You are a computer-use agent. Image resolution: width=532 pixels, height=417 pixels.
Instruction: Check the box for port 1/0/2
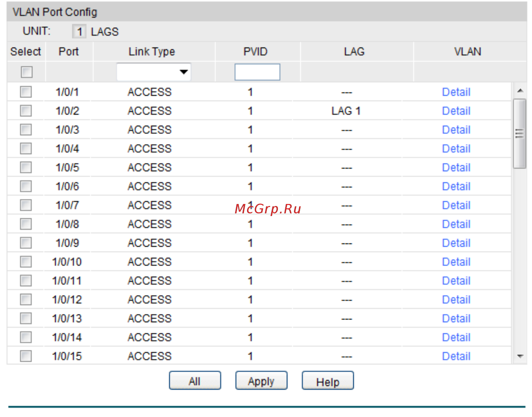26,111
